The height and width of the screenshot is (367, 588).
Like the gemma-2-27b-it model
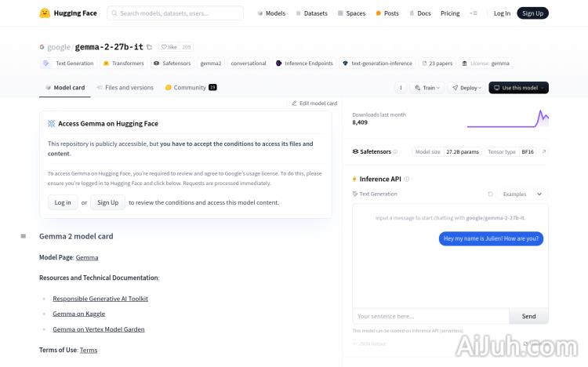[x=169, y=47]
